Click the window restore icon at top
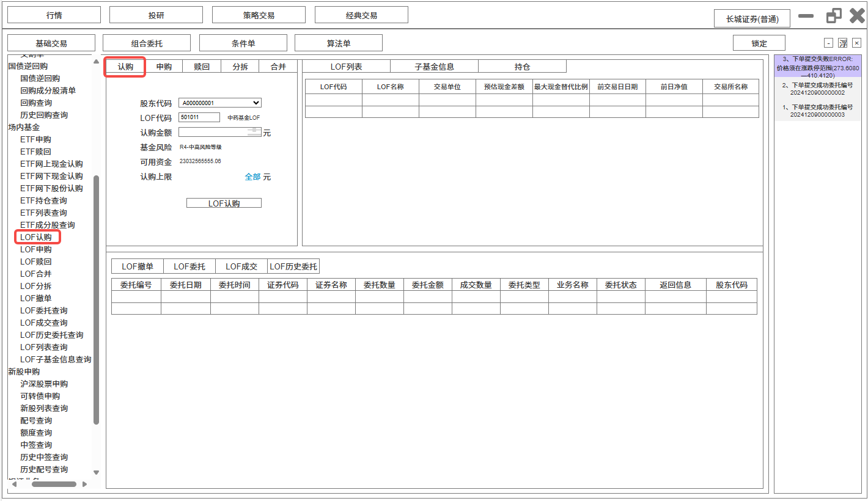 click(834, 16)
